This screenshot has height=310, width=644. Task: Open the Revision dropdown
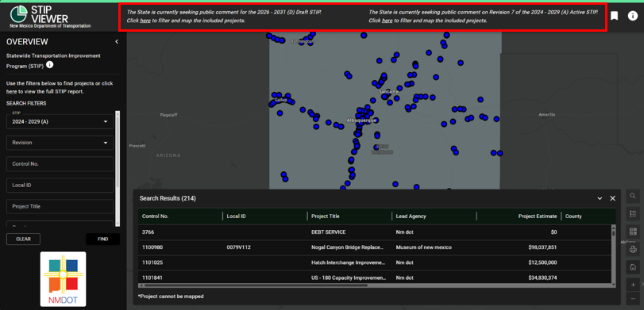point(60,143)
